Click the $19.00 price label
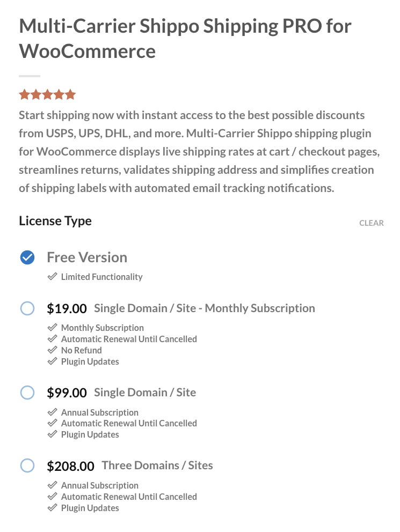This screenshot has height=532, width=400. [x=67, y=308]
